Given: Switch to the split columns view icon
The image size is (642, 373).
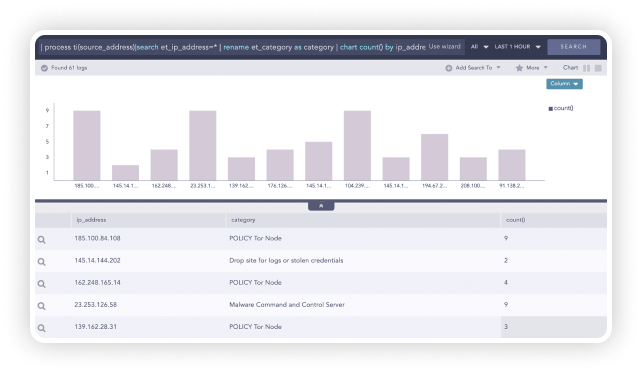Looking at the screenshot, I should tap(586, 68).
